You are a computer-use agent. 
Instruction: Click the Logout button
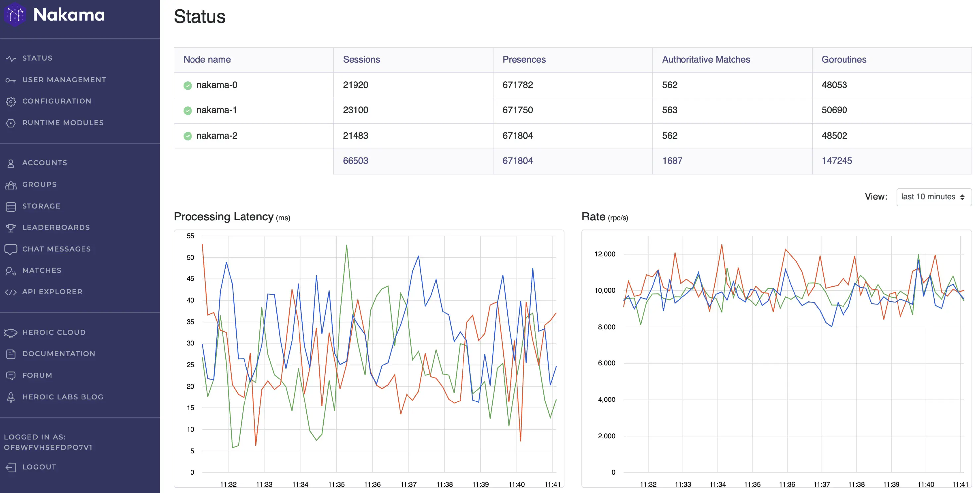(39, 467)
